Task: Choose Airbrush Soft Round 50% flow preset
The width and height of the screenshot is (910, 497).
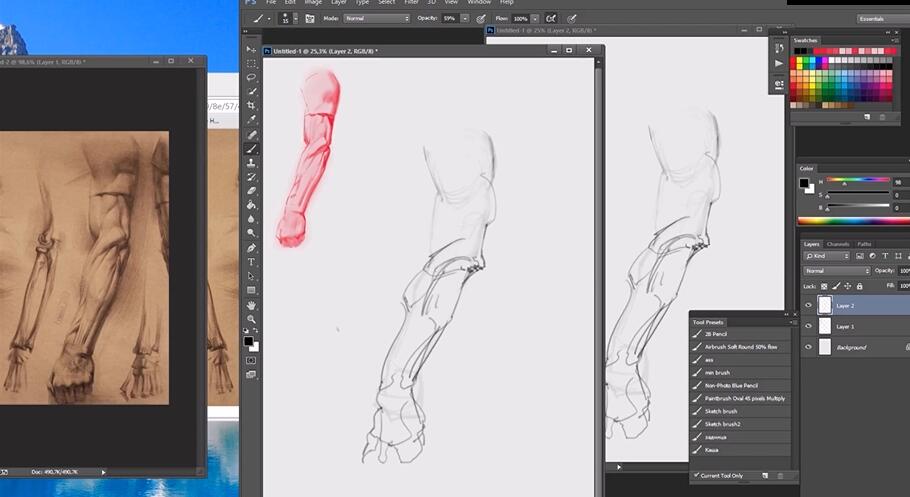Action: (x=741, y=347)
